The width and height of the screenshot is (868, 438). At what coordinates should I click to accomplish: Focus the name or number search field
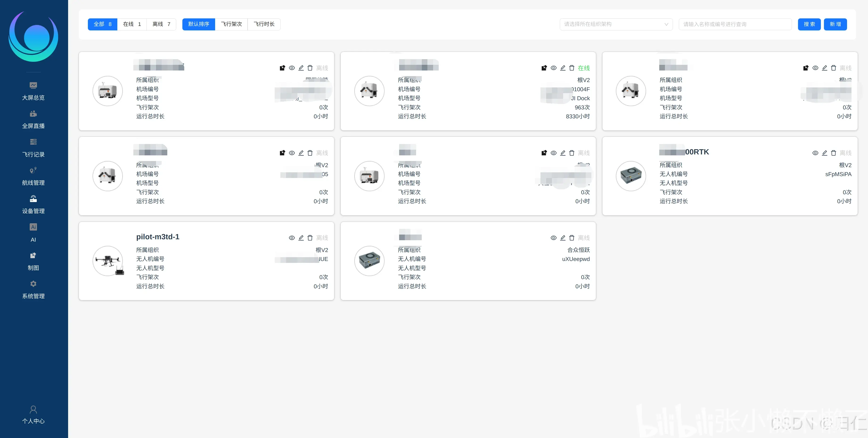pos(735,24)
